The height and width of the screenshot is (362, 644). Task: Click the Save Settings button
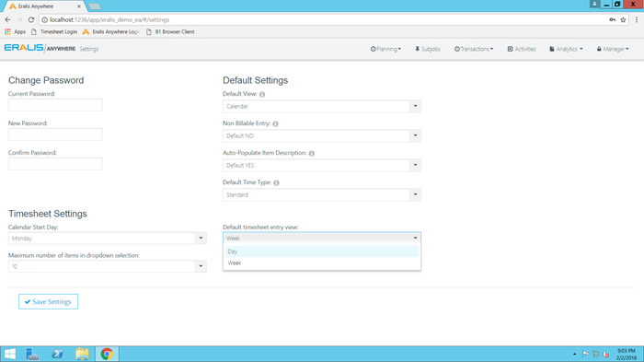point(48,301)
